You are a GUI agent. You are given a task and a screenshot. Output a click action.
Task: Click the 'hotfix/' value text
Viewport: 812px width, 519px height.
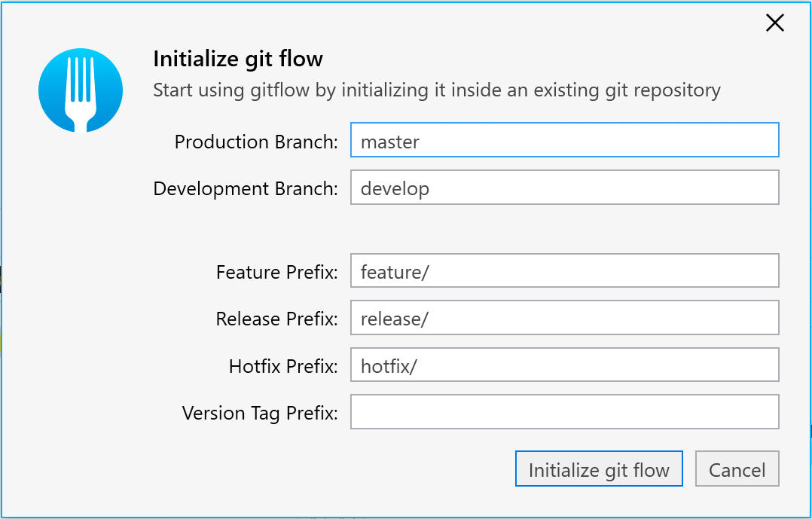click(389, 367)
